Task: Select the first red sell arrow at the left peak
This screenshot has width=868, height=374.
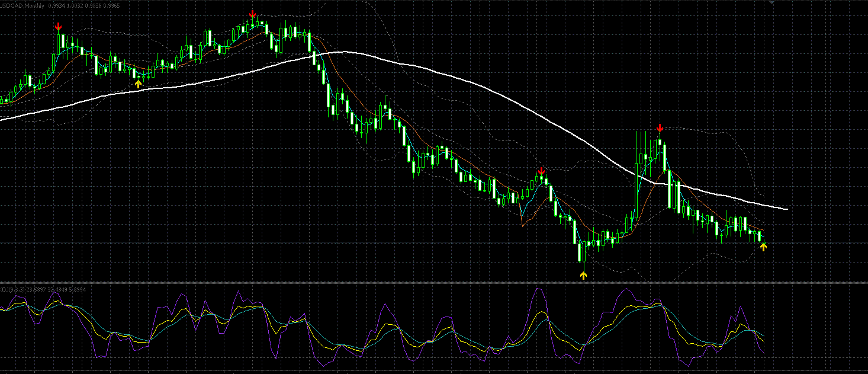Action: point(58,27)
